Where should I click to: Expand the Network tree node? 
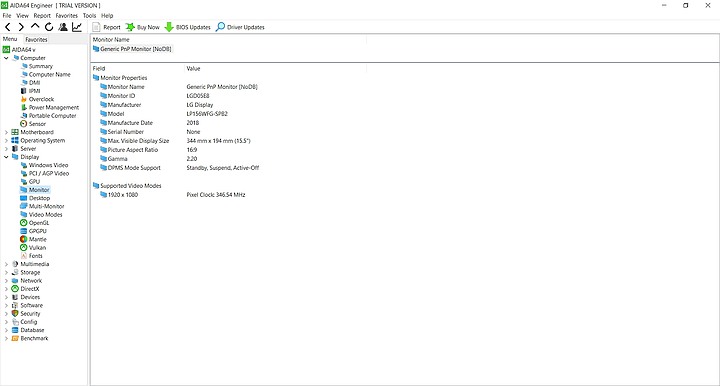[6, 281]
